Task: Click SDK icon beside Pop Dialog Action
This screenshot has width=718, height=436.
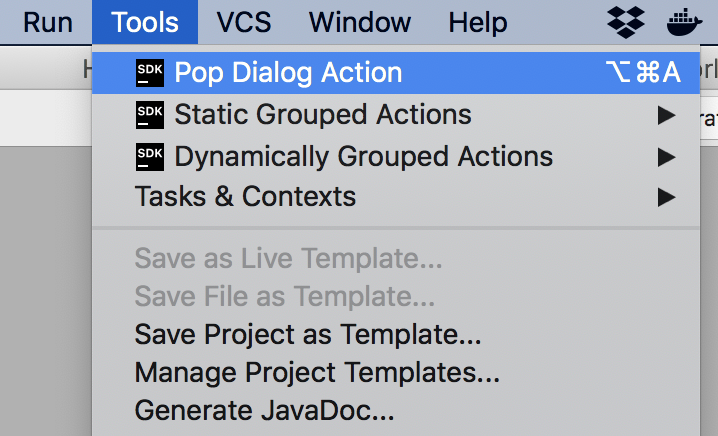Action: coord(149,73)
